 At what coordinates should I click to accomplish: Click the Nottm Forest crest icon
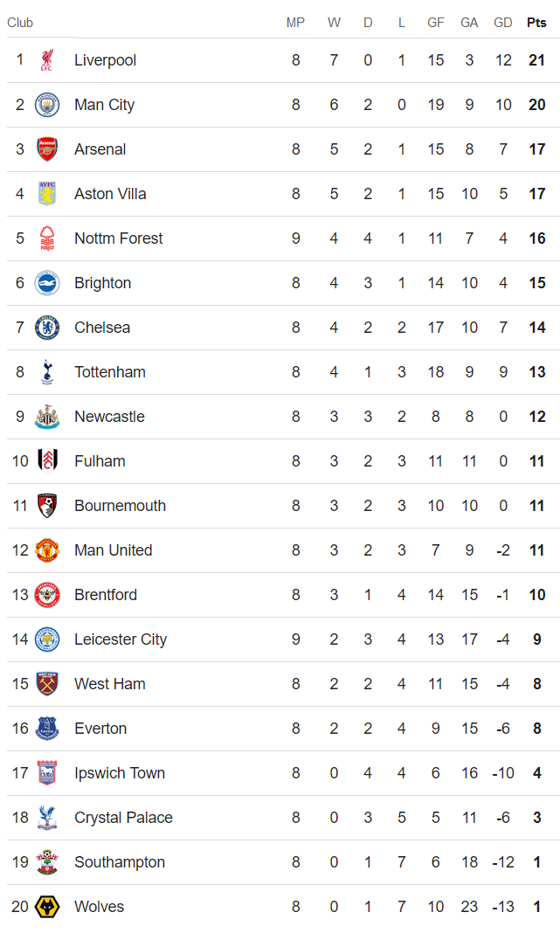pos(47,238)
